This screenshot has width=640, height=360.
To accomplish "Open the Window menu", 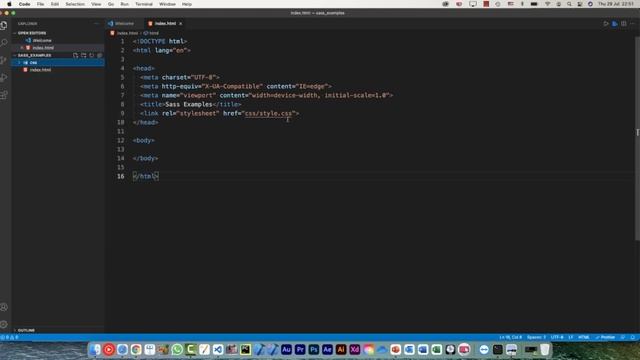I will (167, 4).
